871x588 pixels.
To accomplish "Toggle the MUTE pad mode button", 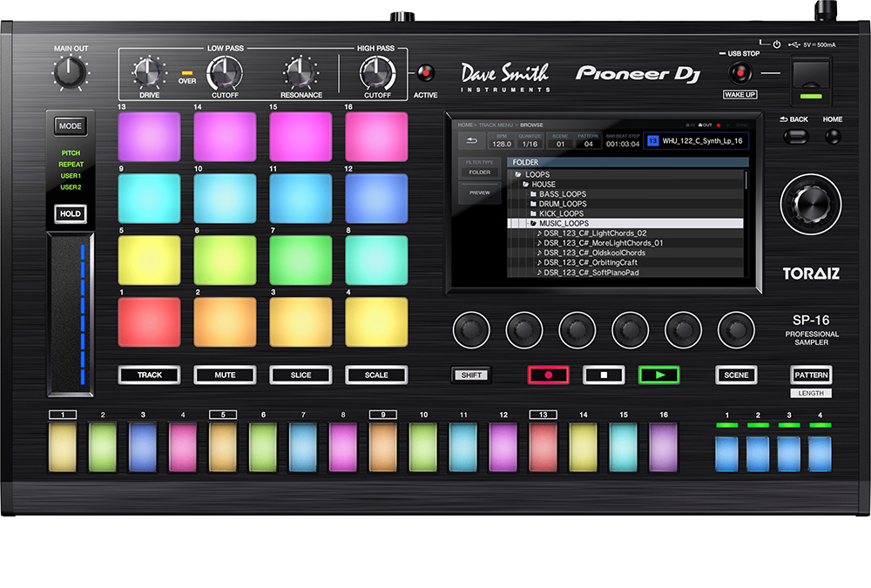I will pyautogui.click(x=225, y=375).
